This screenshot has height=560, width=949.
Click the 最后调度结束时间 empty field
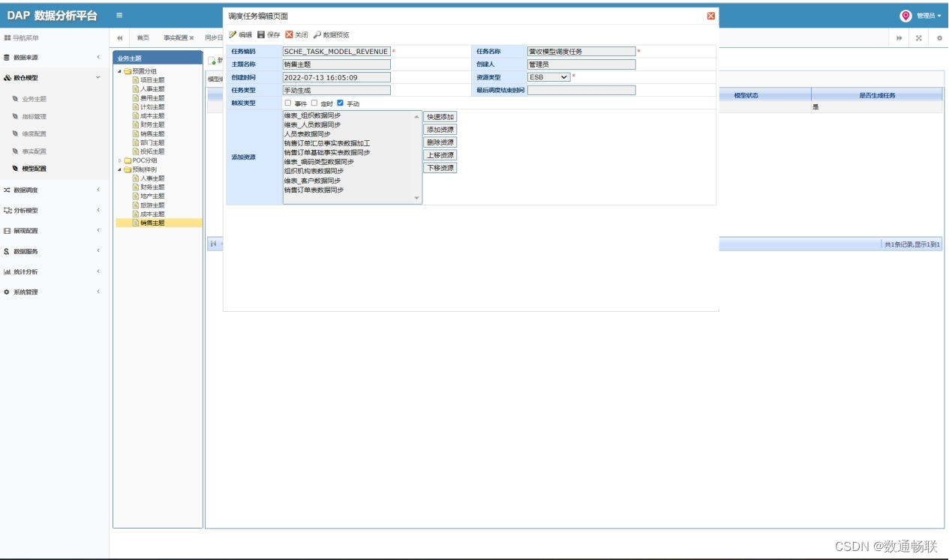point(581,90)
